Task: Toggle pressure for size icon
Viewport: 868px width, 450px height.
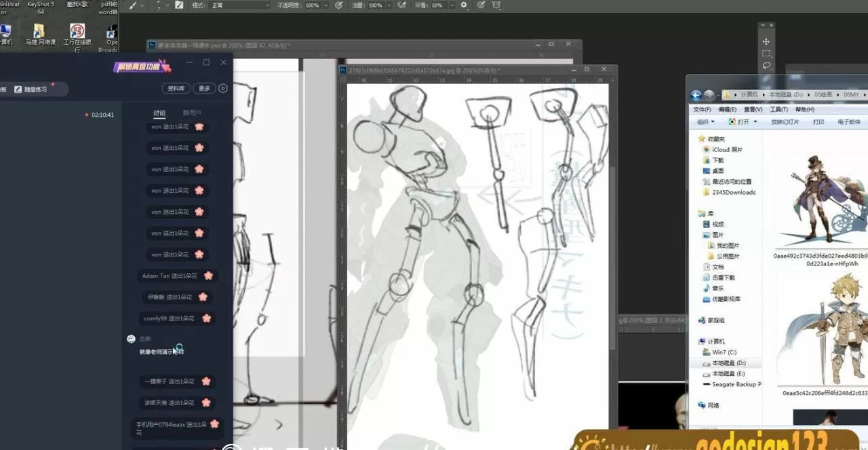Action: click(x=481, y=5)
